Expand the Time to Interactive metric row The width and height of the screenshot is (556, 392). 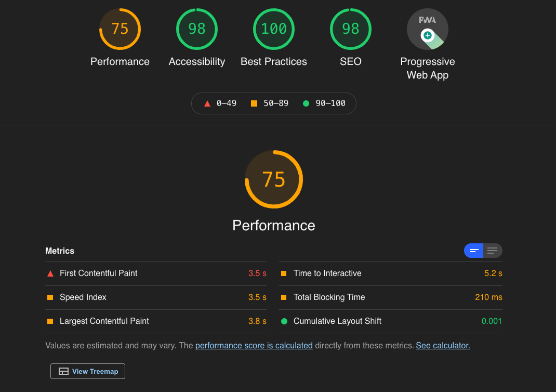click(x=327, y=273)
